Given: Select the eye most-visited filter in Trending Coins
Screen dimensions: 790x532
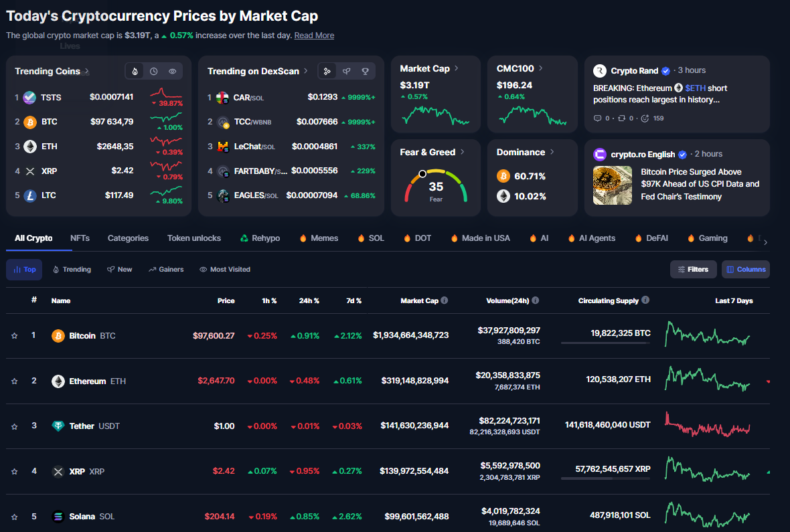Looking at the screenshot, I should coord(172,72).
